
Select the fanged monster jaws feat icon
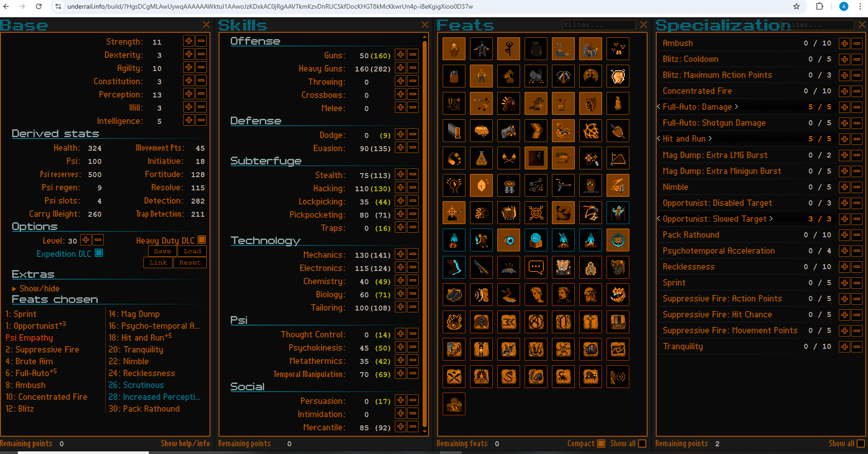coord(618,295)
